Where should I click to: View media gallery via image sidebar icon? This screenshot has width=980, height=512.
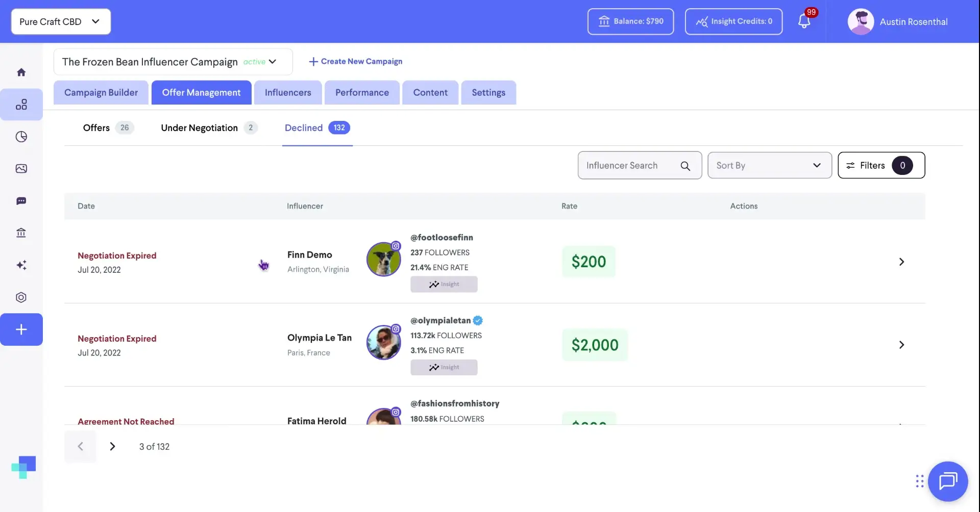click(21, 168)
